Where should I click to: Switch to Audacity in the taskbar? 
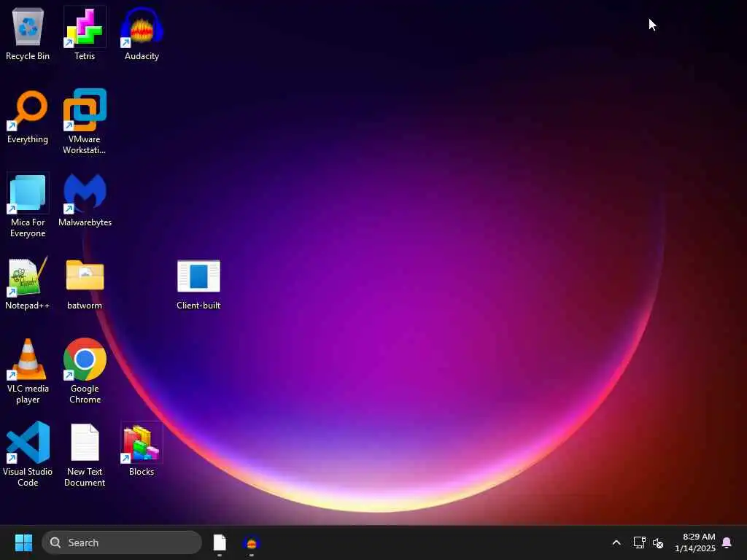pos(252,542)
